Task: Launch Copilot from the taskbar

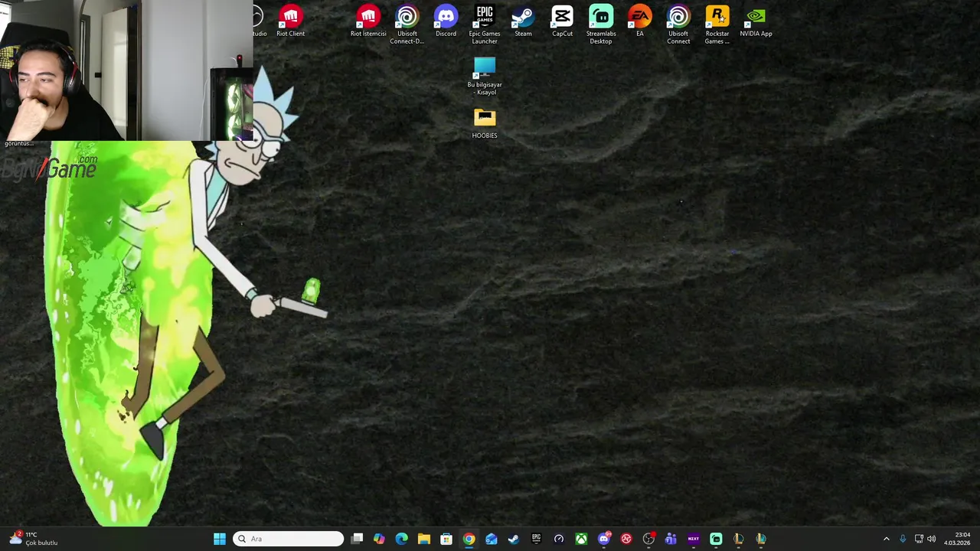Action: 379,539
